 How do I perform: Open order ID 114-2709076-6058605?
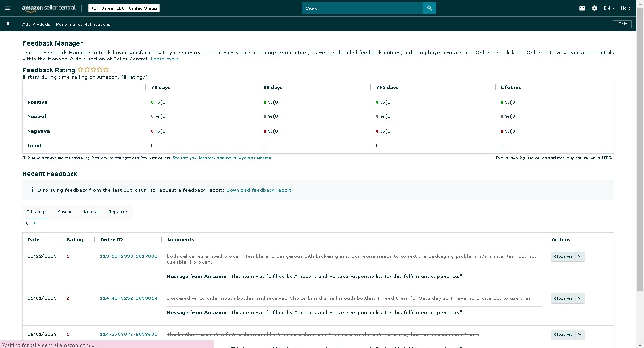pyautogui.click(x=128, y=335)
